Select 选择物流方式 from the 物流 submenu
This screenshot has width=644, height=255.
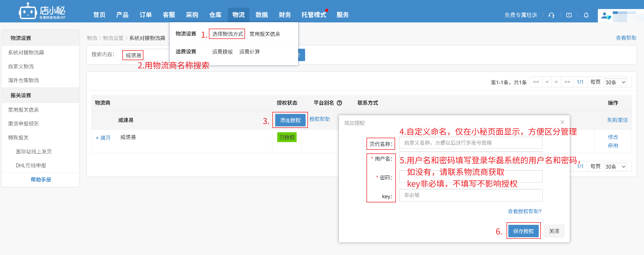pos(227,34)
